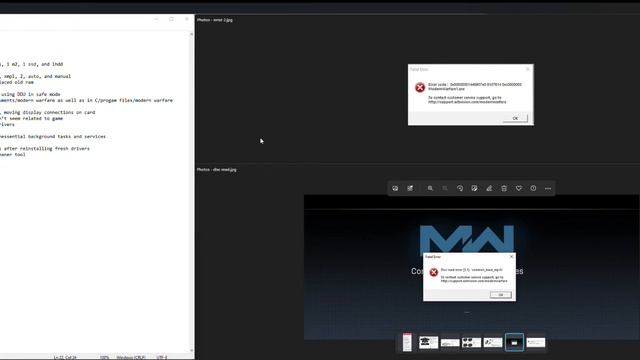Click OK in the disc read error photo

tap(501, 295)
